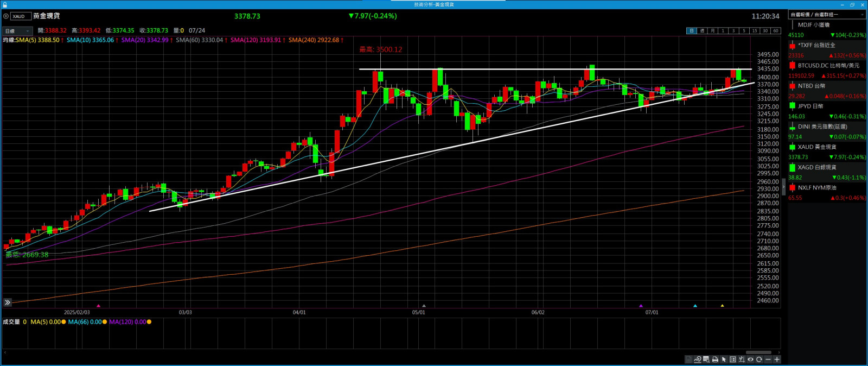Screen dimensions: 868x366
Task: Click the data report sheet icon
Action: [688, 359]
